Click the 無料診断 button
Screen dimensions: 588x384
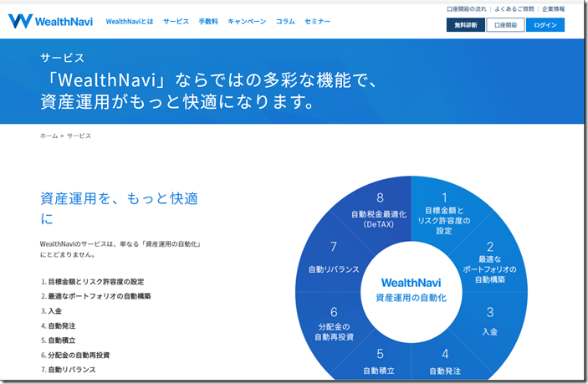pyautogui.click(x=466, y=25)
